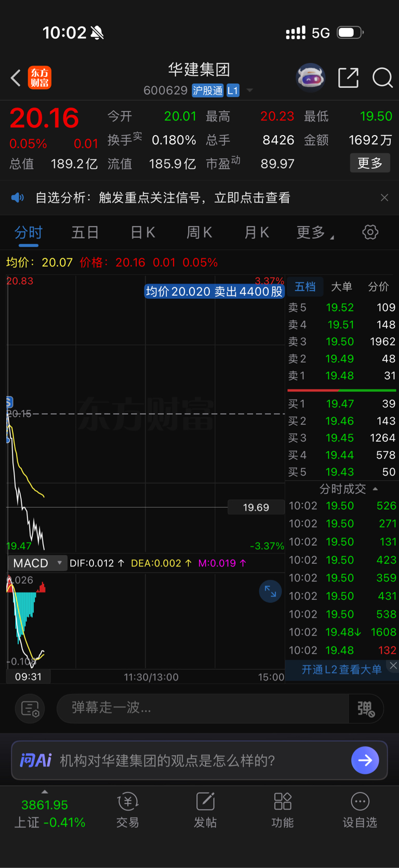Select 买1 price 19.47 row
This screenshot has width=399, height=868.
pos(342,404)
